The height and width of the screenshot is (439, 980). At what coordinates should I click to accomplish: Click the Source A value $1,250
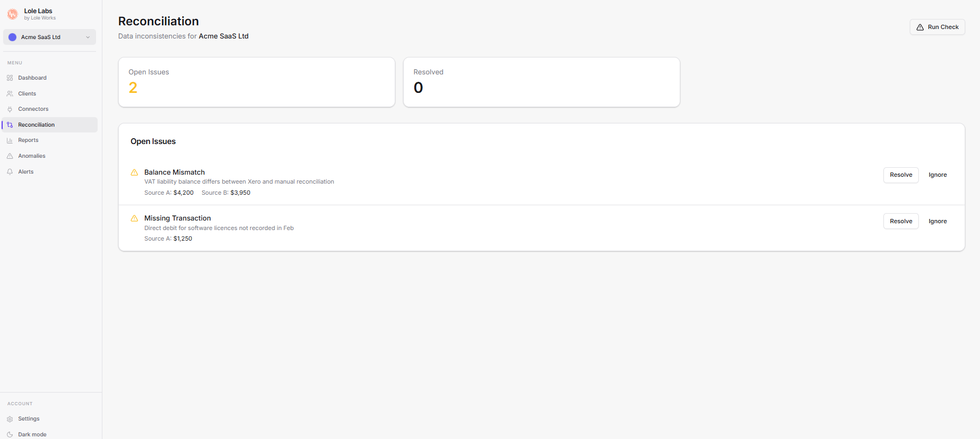click(x=183, y=239)
